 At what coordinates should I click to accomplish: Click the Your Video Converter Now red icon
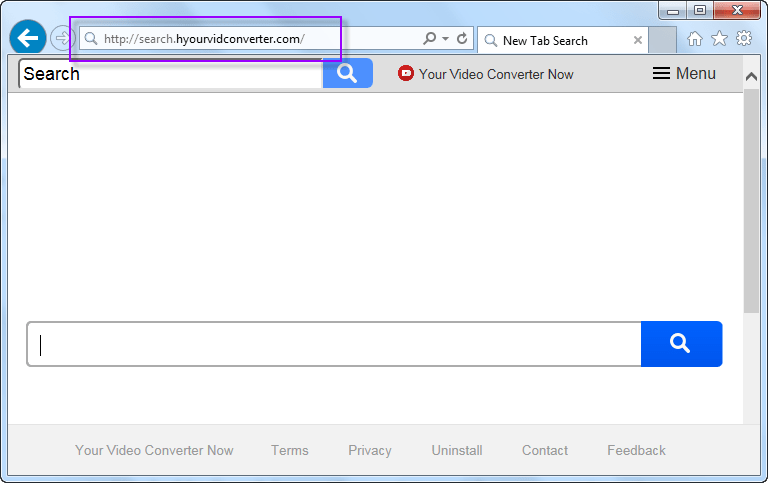(x=406, y=73)
